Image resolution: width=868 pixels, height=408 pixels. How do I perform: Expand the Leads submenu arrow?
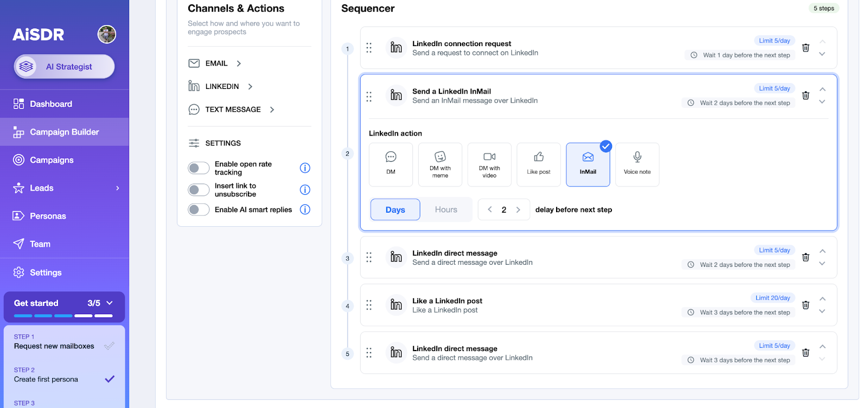[x=118, y=188]
